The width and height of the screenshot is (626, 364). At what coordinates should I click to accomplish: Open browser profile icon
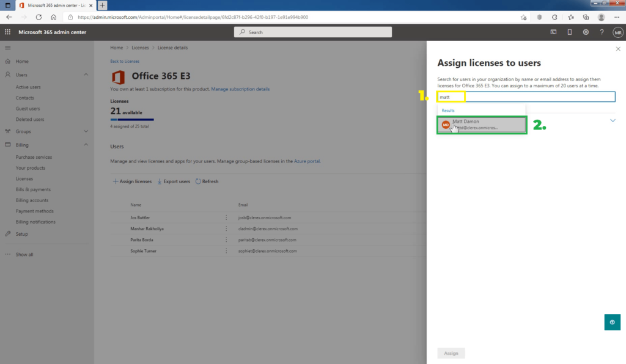[x=602, y=17]
